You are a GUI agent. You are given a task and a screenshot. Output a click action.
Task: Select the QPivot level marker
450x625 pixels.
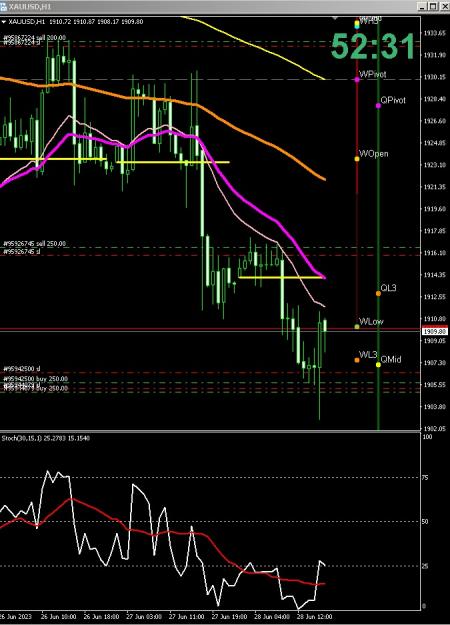(x=378, y=106)
